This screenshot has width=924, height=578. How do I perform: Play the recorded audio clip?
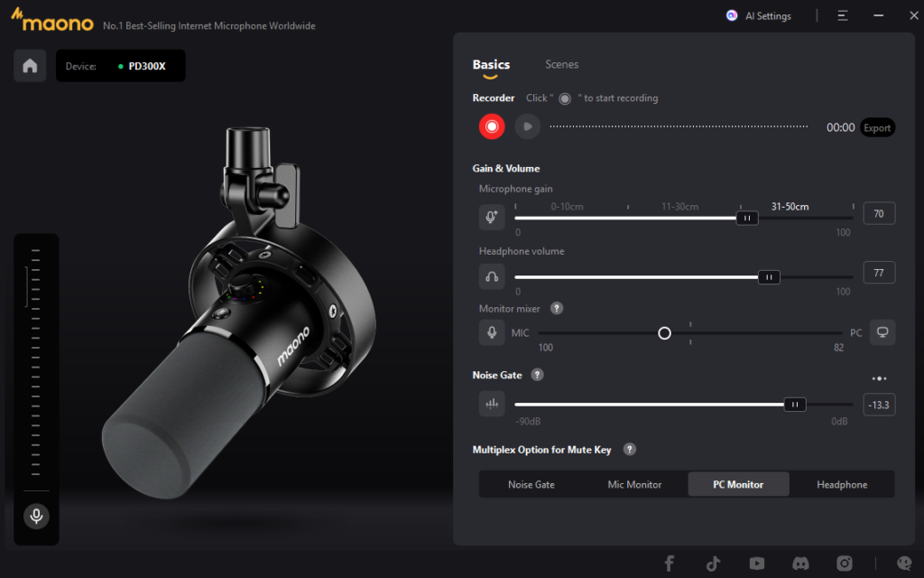527,126
